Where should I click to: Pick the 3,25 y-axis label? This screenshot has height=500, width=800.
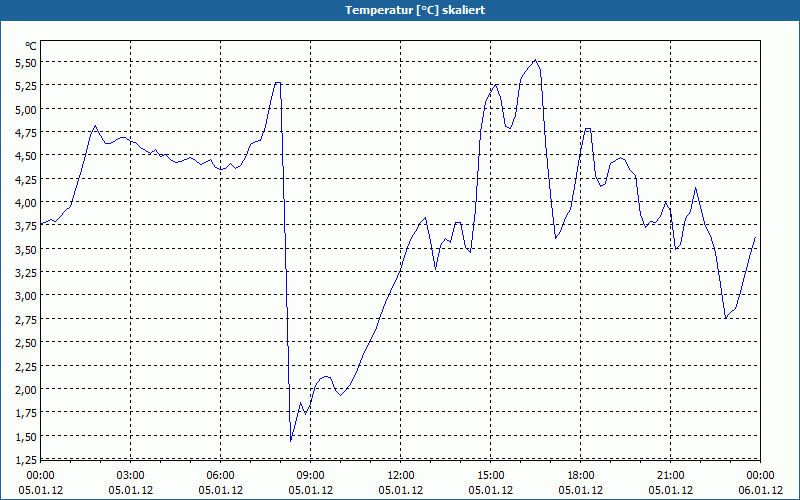26,272
